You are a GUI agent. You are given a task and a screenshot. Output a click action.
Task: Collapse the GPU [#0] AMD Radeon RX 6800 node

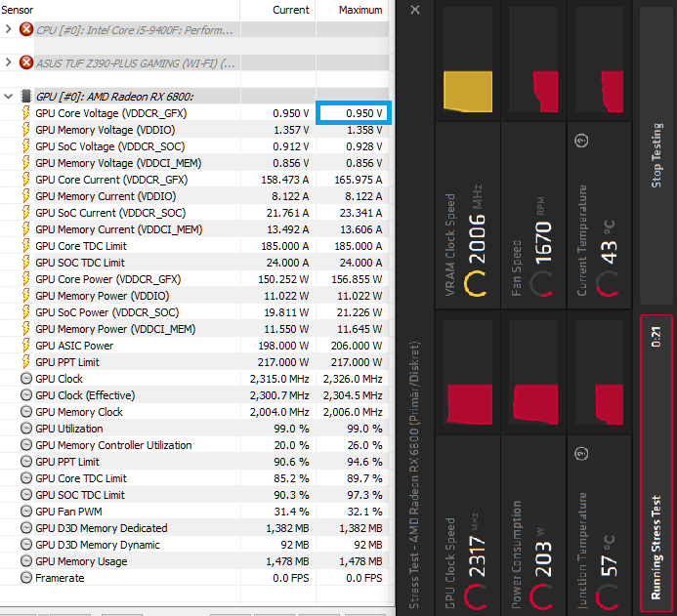coord(8,97)
